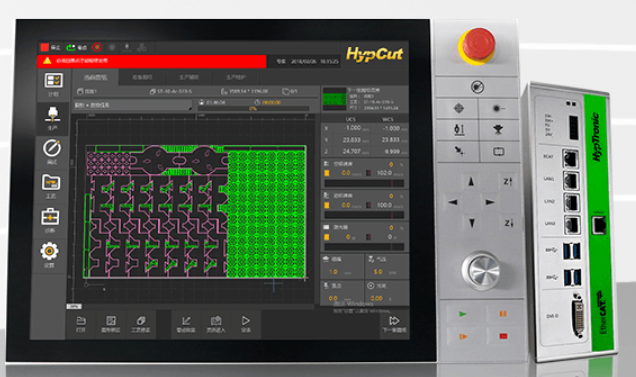Expand the graphic info dropdown above the canvas

pos(132,105)
